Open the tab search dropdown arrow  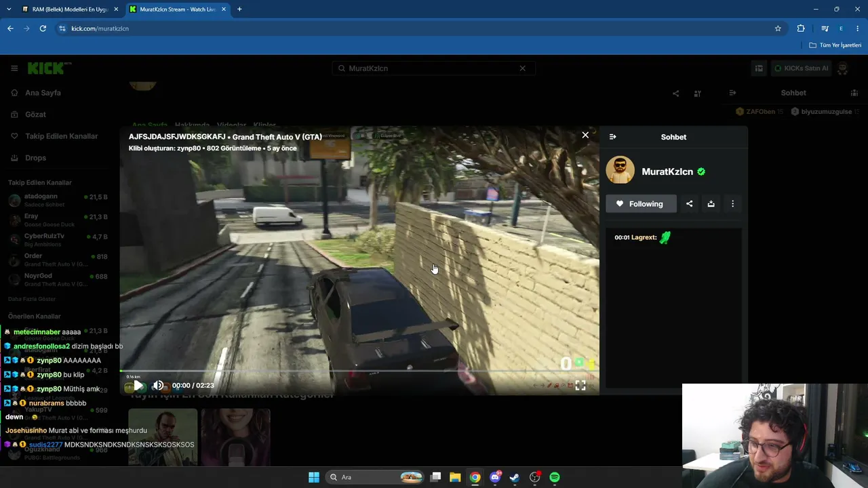coord(7,9)
